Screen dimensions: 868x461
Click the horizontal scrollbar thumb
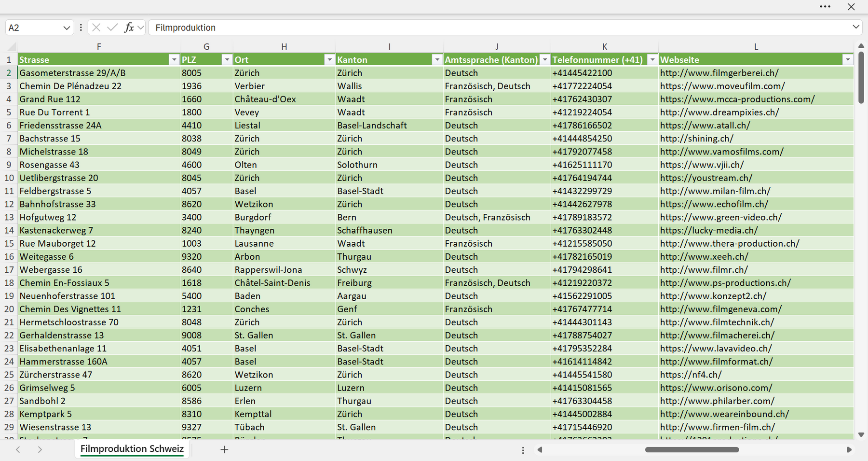pos(692,449)
